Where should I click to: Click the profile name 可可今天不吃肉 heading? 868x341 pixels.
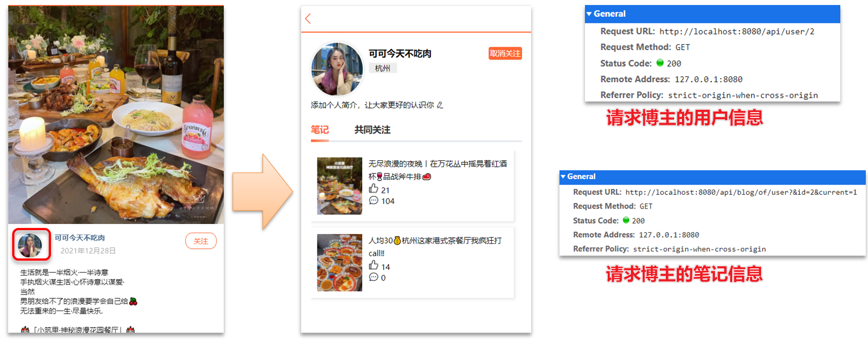click(400, 53)
